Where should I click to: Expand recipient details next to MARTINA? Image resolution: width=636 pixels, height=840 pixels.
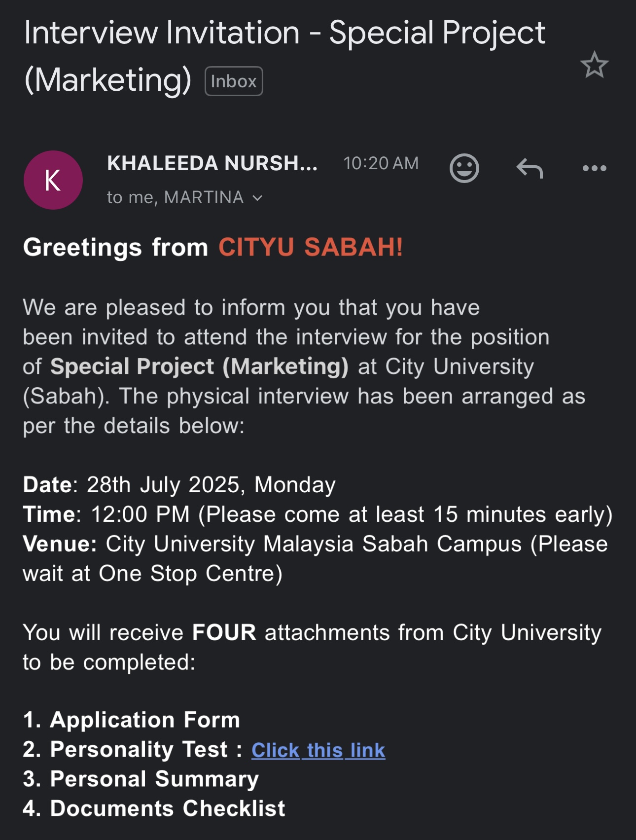(257, 198)
